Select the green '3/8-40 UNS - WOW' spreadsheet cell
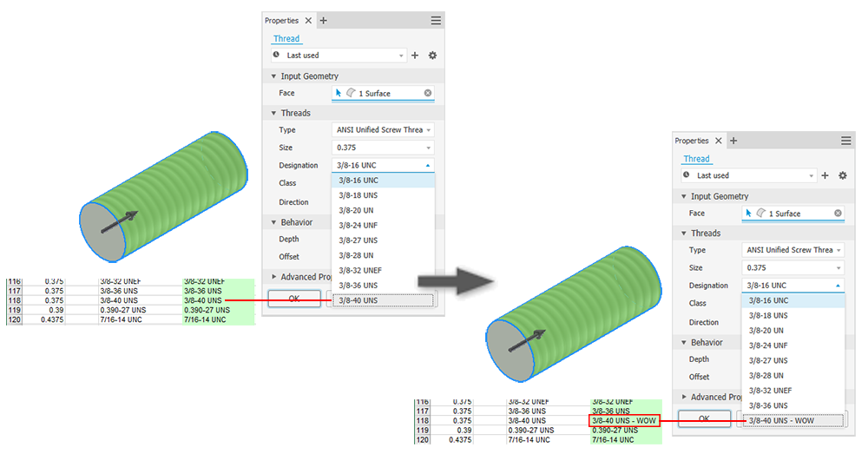 (624, 421)
